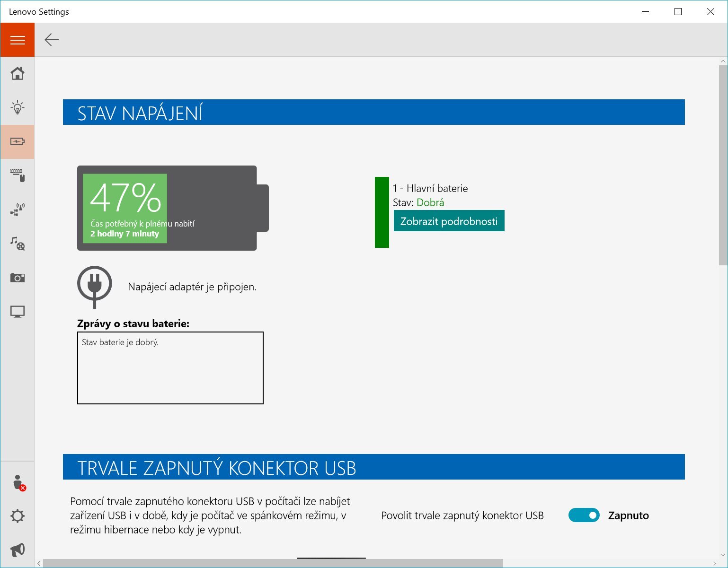Open the display settings monitor icon
Screen dimensions: 728x568
click(x=18, y=312)
